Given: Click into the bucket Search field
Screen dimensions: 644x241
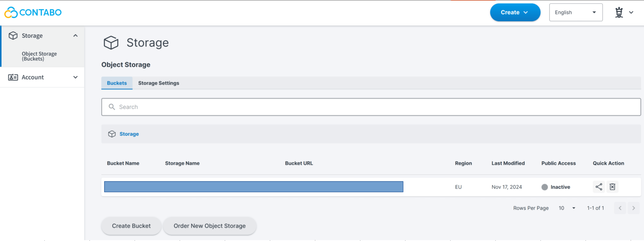Looking at the screenshot, I should 371,107.
